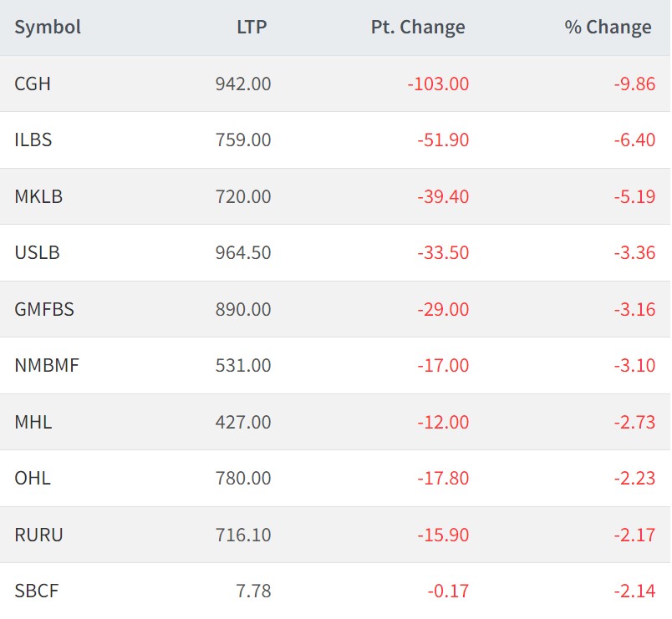672x619 pixels.
Task: Click SBCF's LTP value 7.78
Action: 253,591
